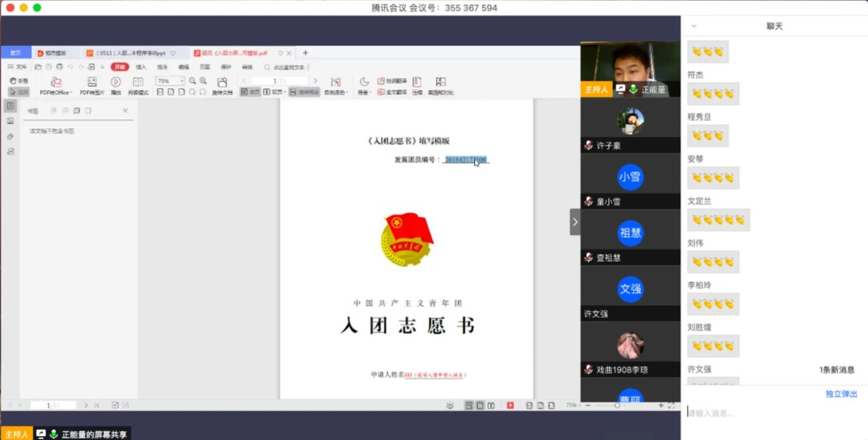Click the highlighted member number 201842177500

[x=465, y=160]
